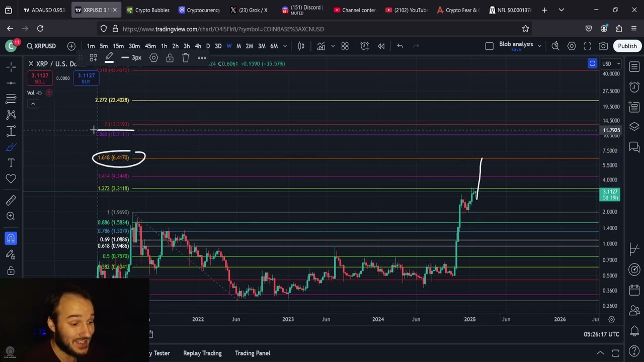Toggle magnet mode in left sidebar
The height and width of the screenshot is (362, 644).
(11, 238)
